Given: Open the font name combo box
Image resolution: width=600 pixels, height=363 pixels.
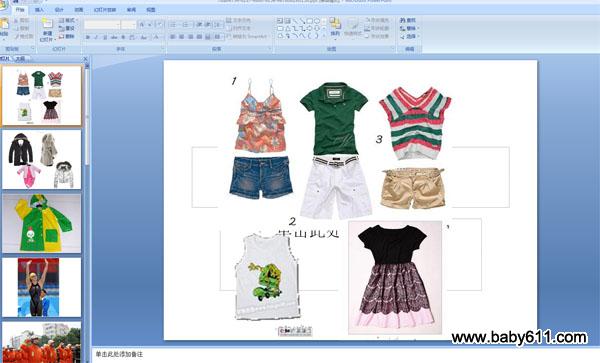Looking at the screenshot, I should [102, 25].
